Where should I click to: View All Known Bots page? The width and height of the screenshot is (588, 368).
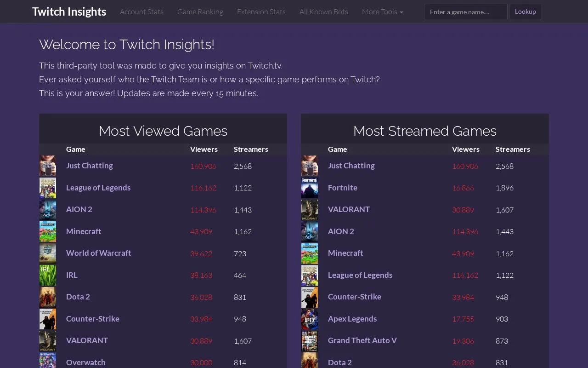coord(324,11)
